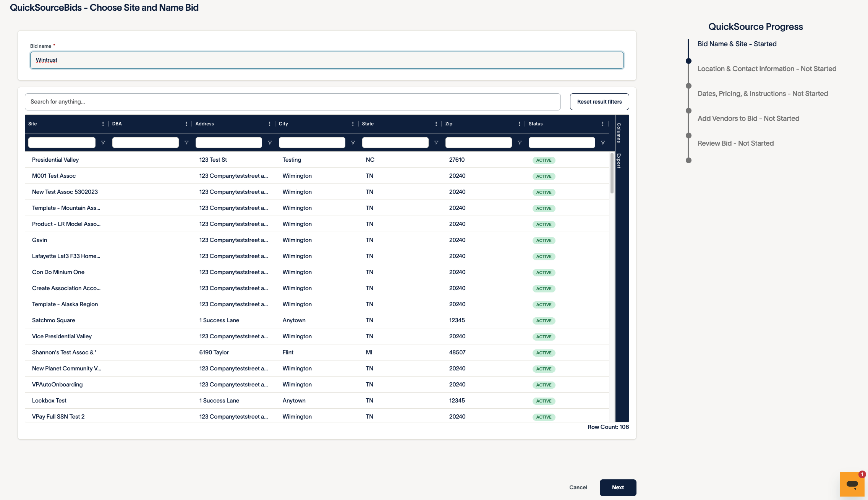This screenshot has width=868, height=500.
Task: Sort by the Site column header
Action: [32, 124]
